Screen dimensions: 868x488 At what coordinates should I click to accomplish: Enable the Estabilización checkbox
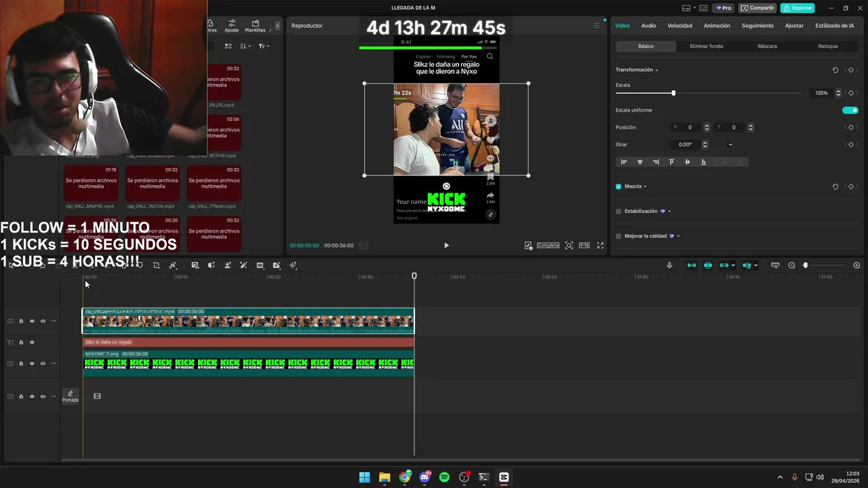(x=618, y=211)
